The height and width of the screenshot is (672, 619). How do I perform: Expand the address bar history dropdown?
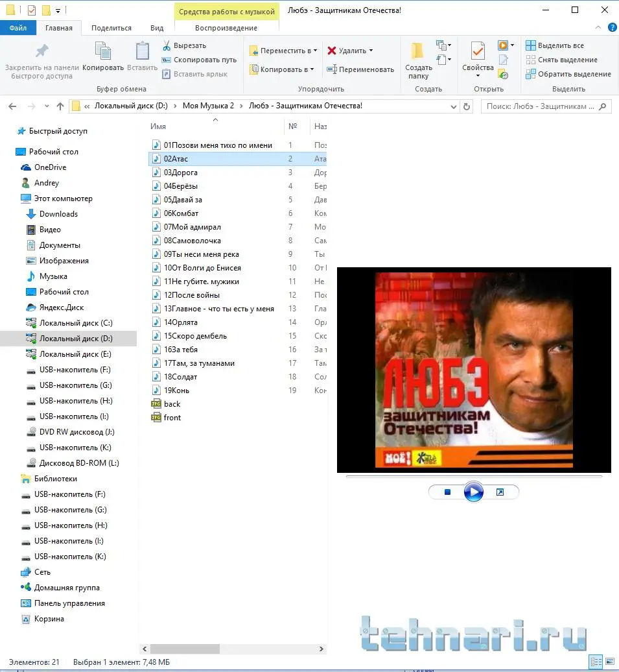(x=451, y=106)
